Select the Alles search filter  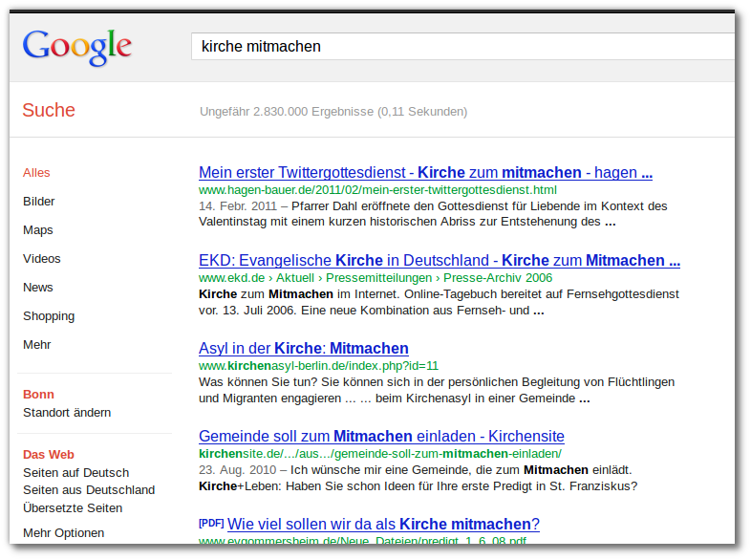coord(36,172)
